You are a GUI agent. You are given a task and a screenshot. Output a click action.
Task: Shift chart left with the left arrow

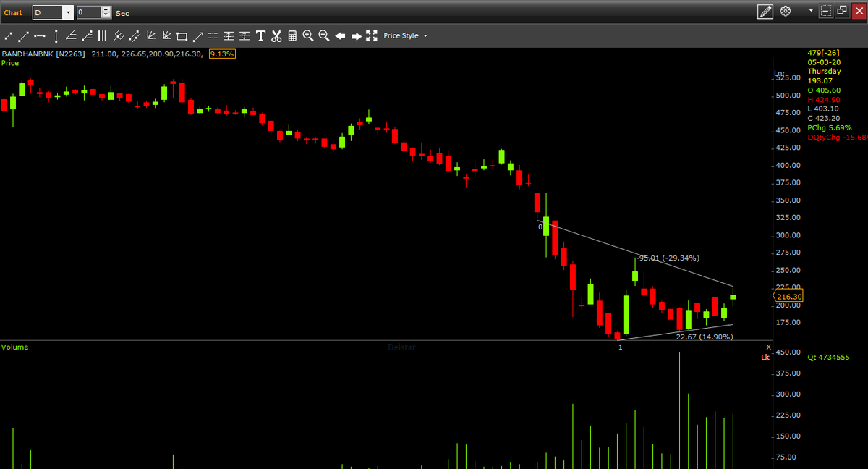(340, 35)
